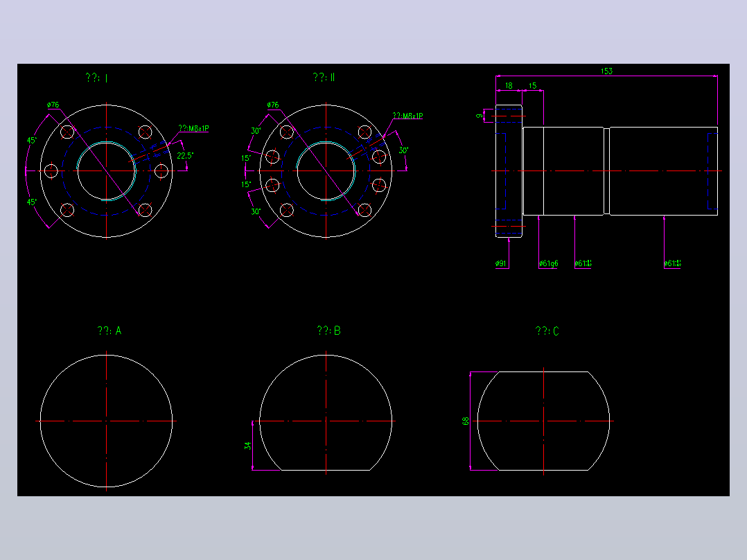Click the M8x1P note on view II
Image resolution: width=747 pixels, height=560 pixels.
(407, 116)
